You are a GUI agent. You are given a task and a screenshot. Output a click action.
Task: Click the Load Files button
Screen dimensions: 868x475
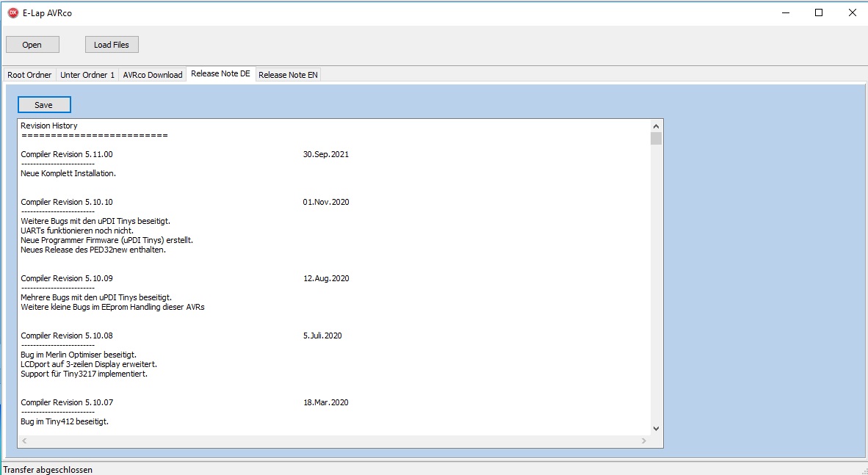tap(112, 45)
